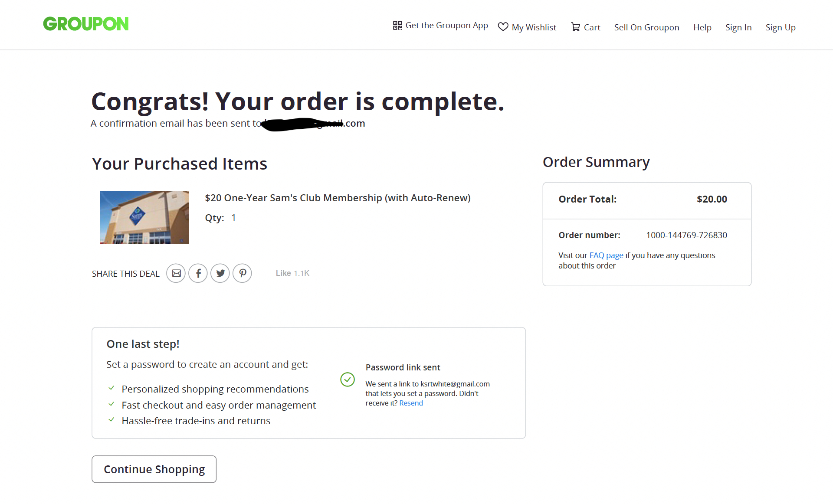Click the Facebook Like button

[283, 273]
